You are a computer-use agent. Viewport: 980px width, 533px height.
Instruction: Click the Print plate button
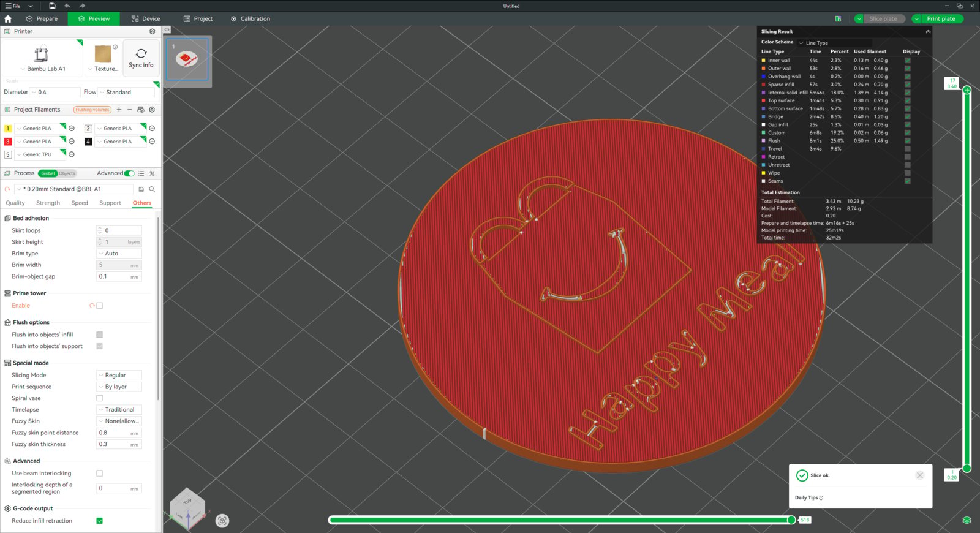tap(942, 19)
